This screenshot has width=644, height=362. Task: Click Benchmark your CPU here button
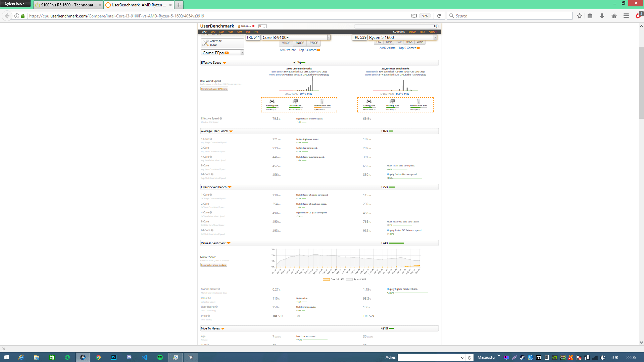[214, 89]
